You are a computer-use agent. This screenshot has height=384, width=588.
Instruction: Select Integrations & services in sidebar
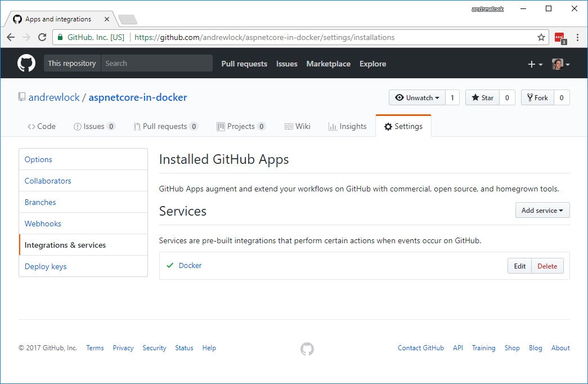[83, 245]
